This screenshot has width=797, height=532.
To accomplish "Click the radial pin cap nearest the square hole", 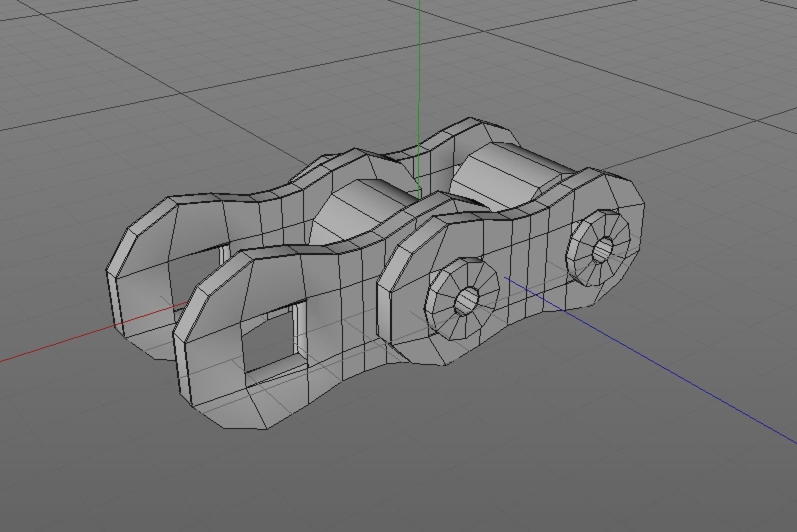I will pos(463,299).
